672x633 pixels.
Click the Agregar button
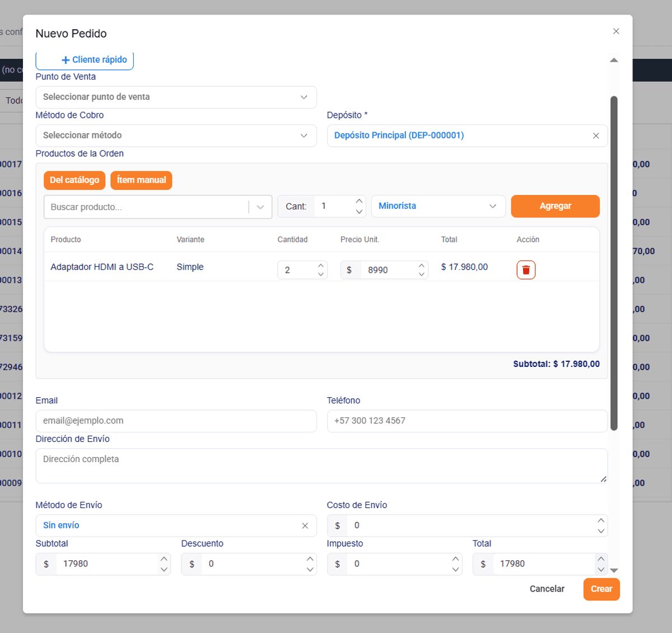[x=556, y=206]
